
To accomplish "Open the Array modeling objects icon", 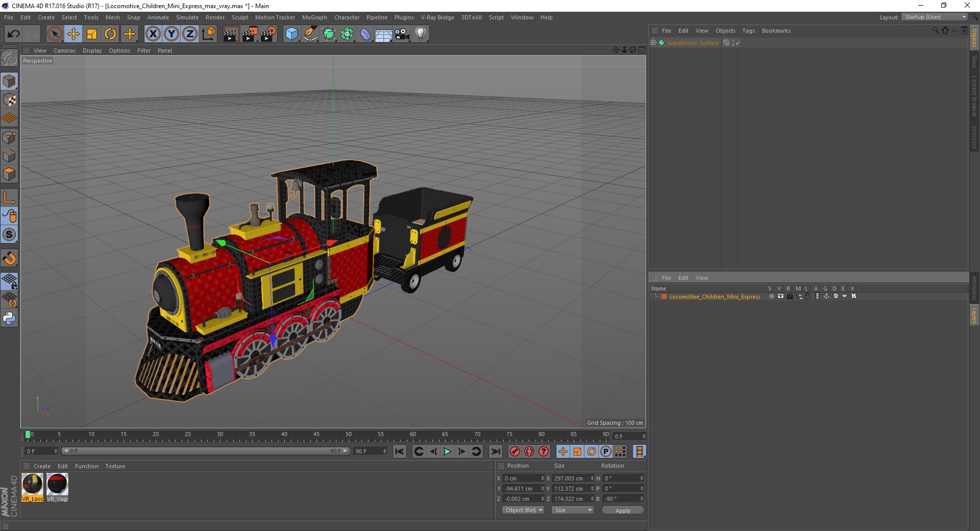I will (347, 34).
